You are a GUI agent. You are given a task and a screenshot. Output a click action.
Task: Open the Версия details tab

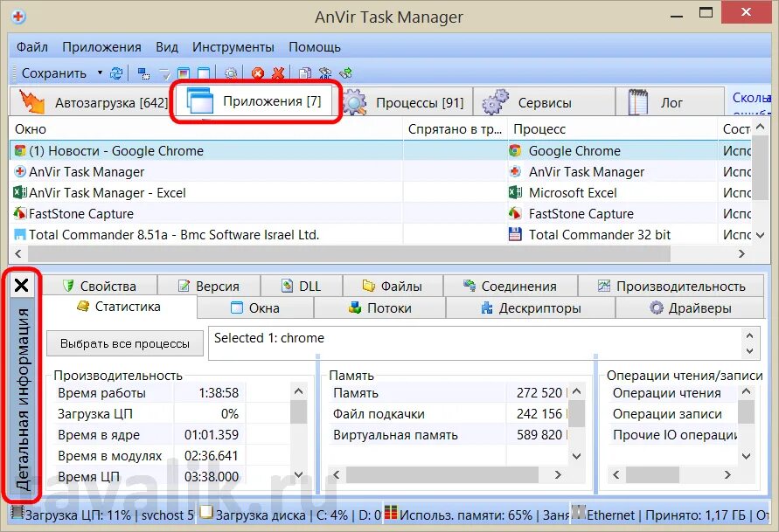pyautogui.click(x=209, y=286)
